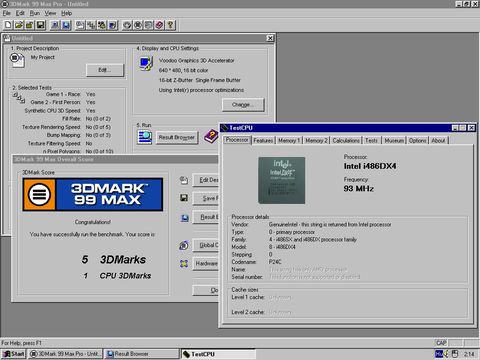Viewport: 480px width, 360px height.
Task: Open the View menu
Action: 50,13
